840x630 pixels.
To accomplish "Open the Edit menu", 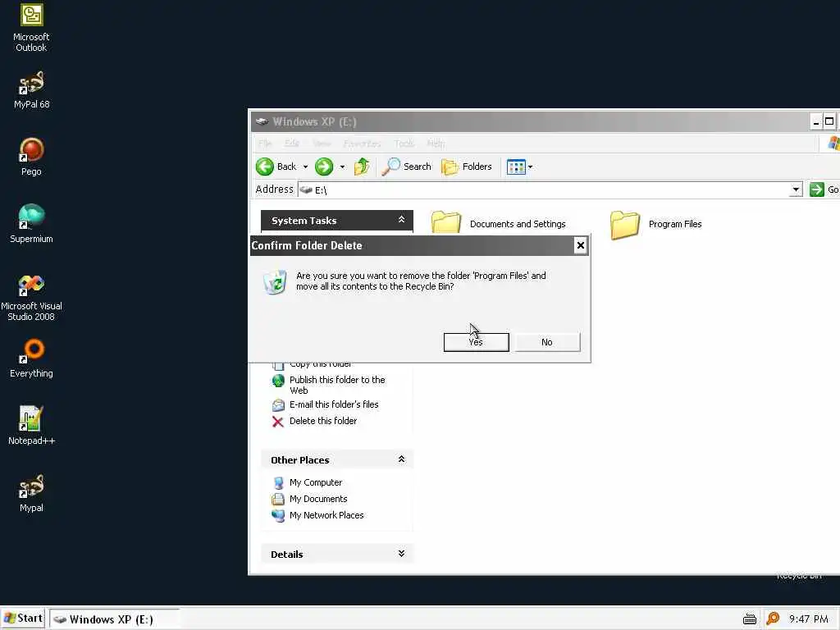I will coord(292,144).
